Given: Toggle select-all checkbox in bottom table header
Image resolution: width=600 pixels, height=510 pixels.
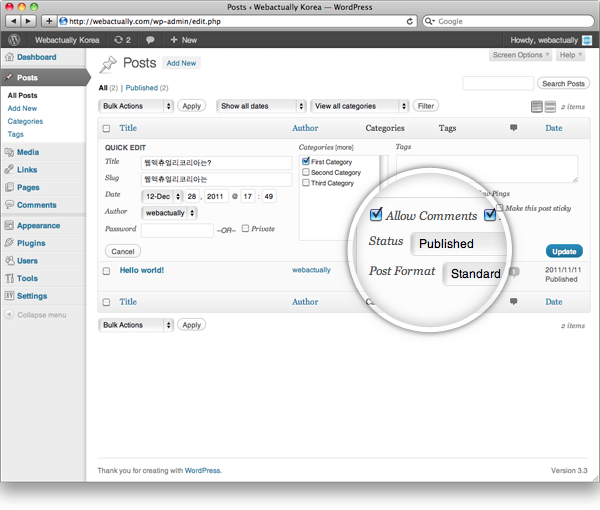Looking at the screenshot, I should (x=106, y=302).
